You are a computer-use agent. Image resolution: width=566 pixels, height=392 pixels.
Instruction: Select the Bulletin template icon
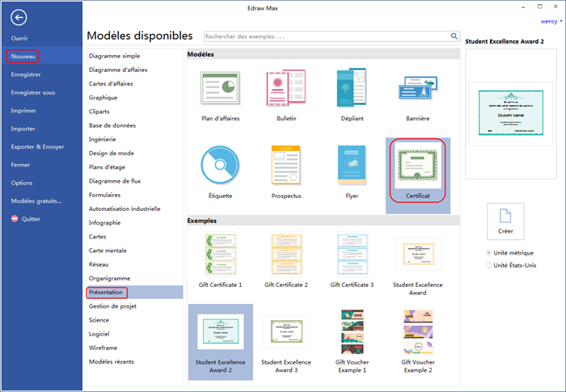(286, 88)
